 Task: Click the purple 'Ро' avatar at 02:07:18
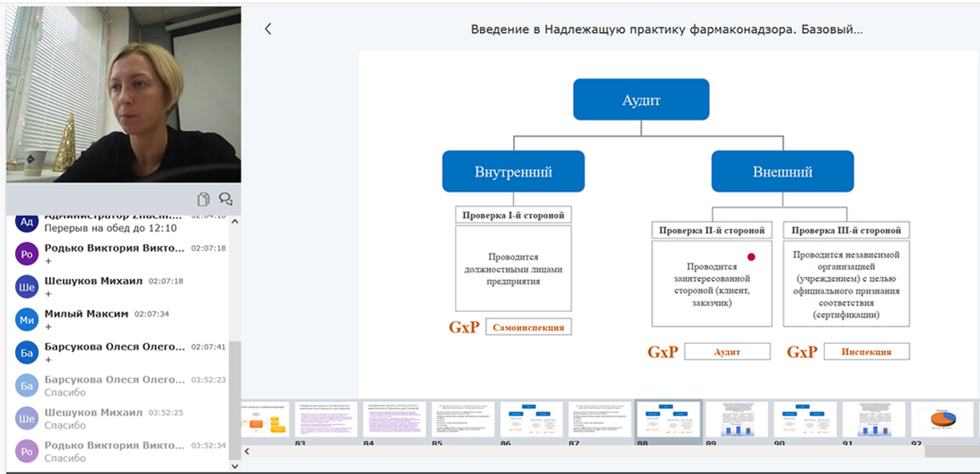tap(28, 253)
